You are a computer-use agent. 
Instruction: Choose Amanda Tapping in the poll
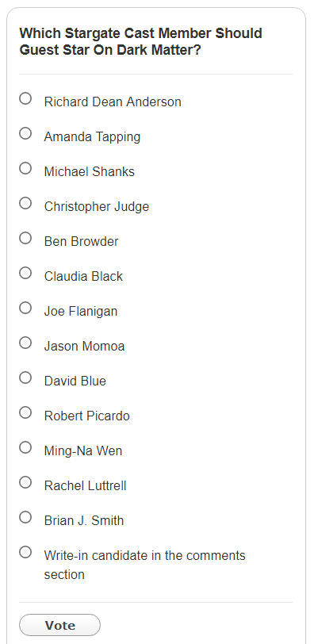click(25, 133)
